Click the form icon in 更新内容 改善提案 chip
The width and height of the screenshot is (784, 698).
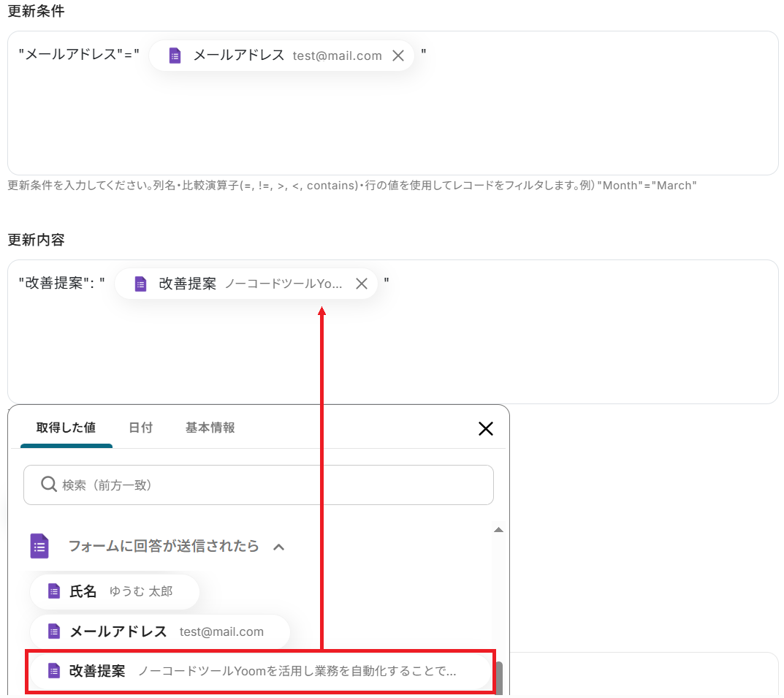point(141,284)
